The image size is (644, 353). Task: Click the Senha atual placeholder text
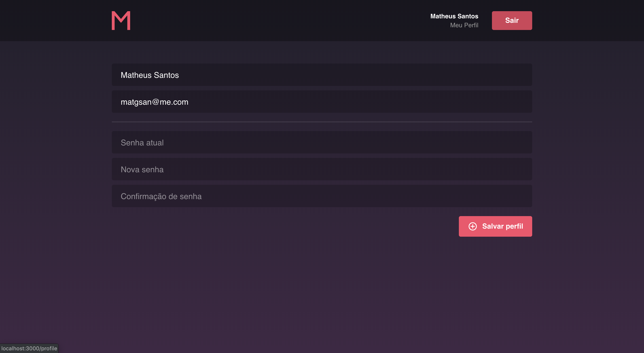pyautogui.click(x=142, y=142)
